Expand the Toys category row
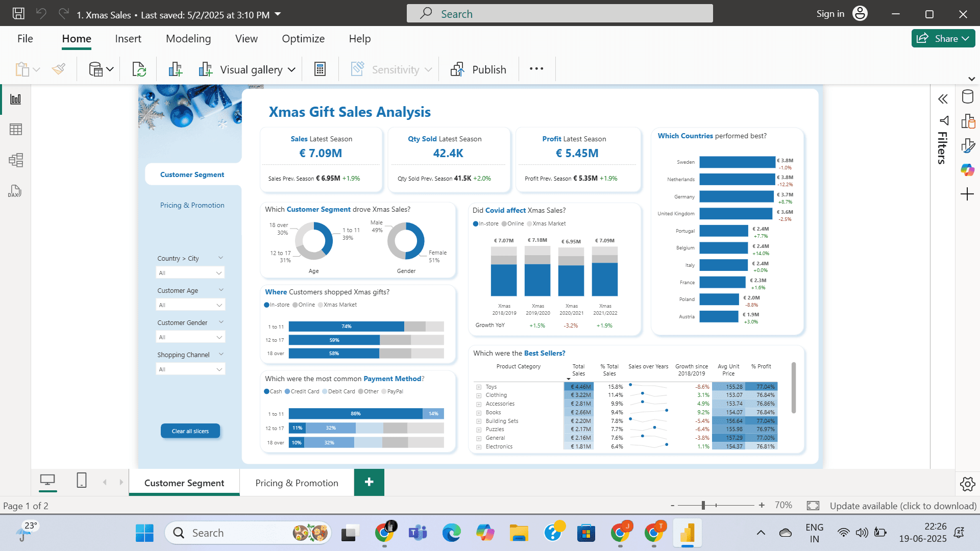980x551 pixels. pyautogui.click(x=479, y=387)
